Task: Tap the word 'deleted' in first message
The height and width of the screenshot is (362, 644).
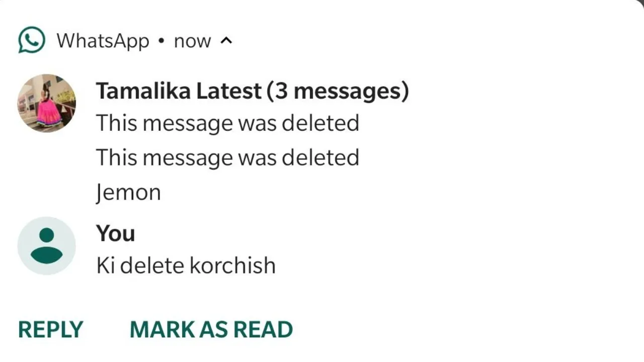Action: (x=320, y=123)
